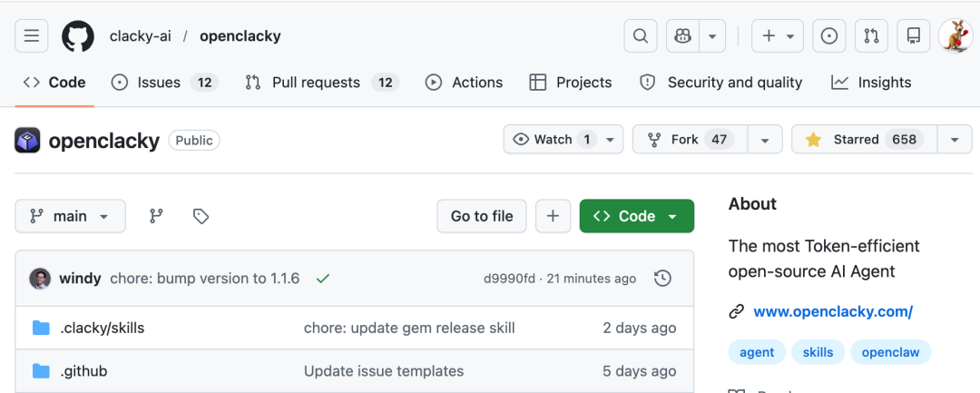Open the search magnifier button
Image resolution: width=980 pixels, height=393 pixels.
(641, 36)
